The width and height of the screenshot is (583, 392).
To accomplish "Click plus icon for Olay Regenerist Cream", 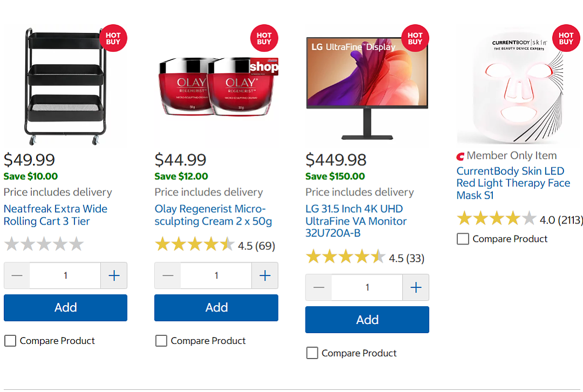I will 265,275.
